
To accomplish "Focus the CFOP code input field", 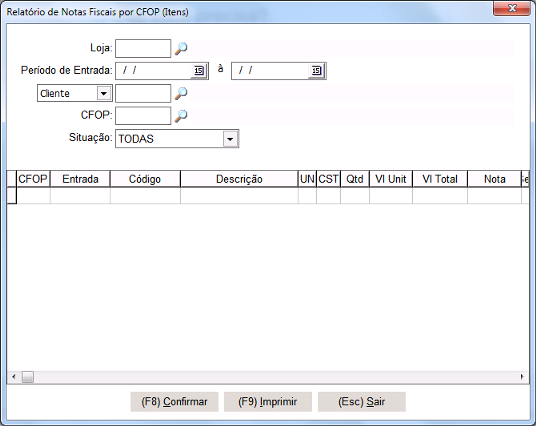I will (143, 116).
